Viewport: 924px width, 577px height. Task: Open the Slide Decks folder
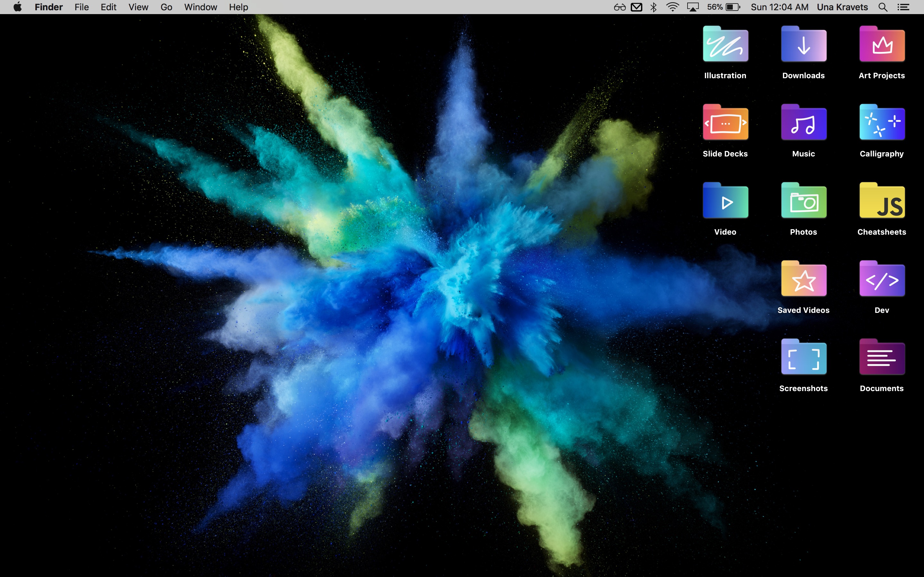tap(725, 123)
